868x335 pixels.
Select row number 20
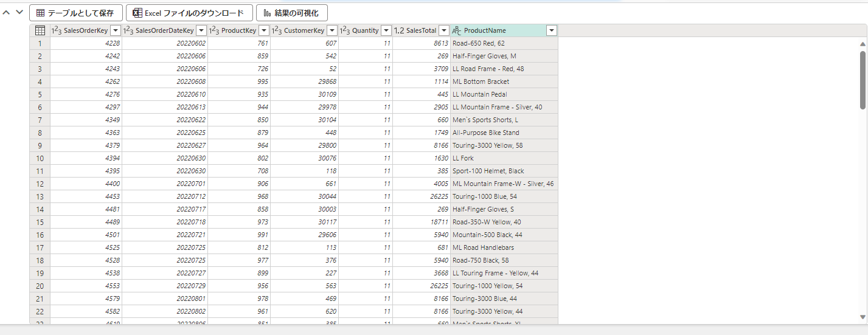40,286
